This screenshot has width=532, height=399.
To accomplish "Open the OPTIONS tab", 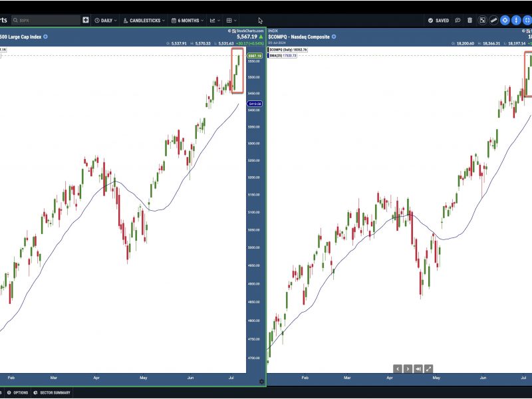I will [18, 392].
